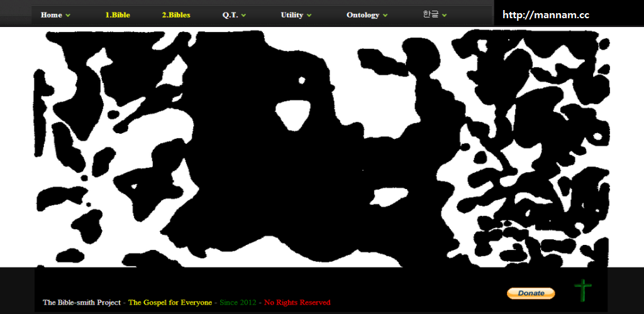Open the 한글 language menu
The width and height of the screenshot is (644, 314).
click(x=430, y=14)
